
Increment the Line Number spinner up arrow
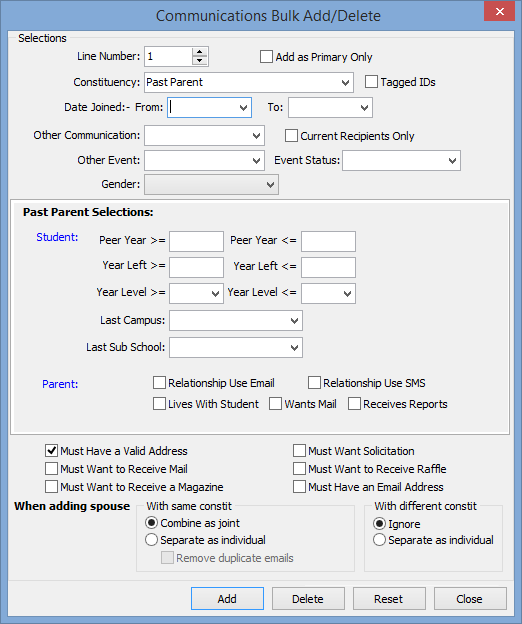[199, 52]
